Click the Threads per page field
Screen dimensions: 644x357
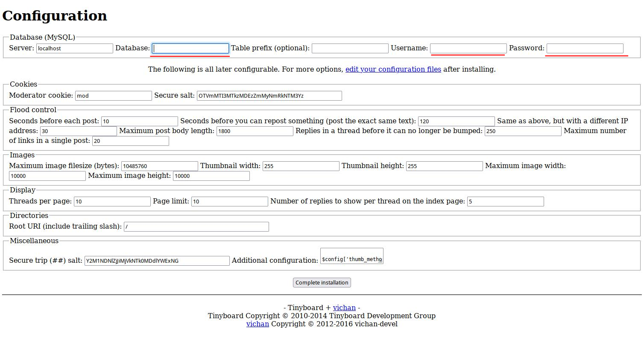[112, 201]
